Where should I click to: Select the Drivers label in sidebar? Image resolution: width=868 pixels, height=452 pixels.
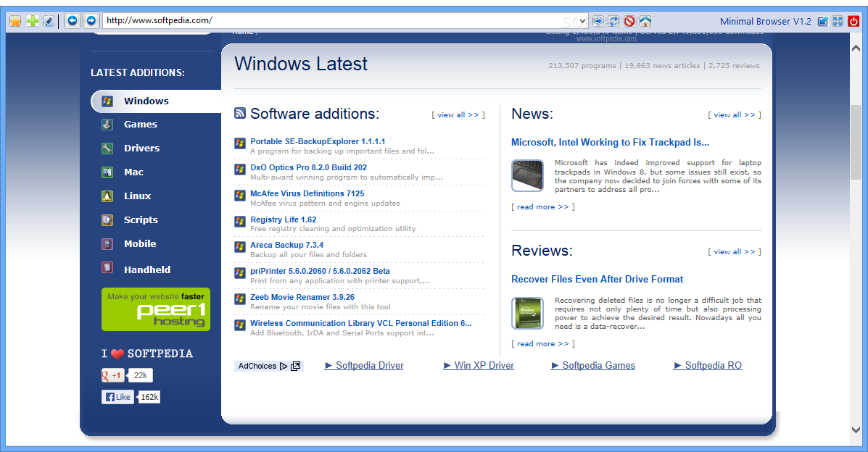(141, 148)
